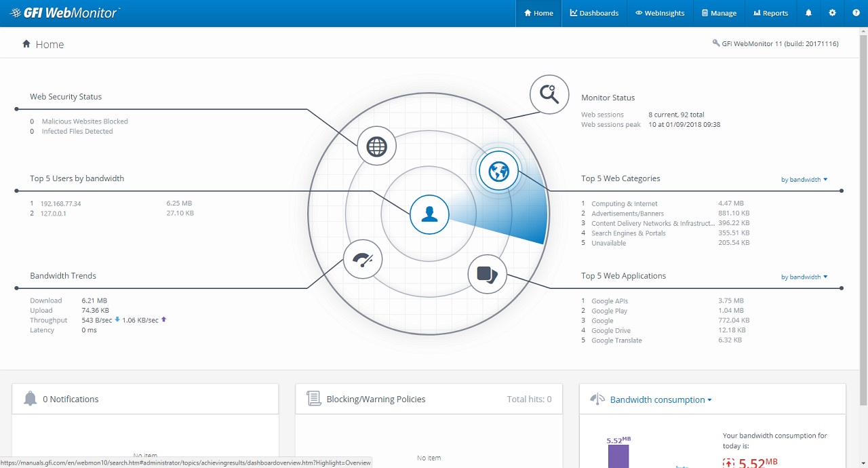Select the Top 5 Web Categories heading

pyautogui.click(x=620, y=178)
